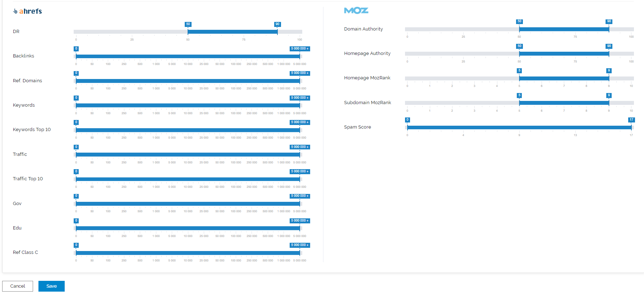Click Homepage MozRank slider handle at 5
The height and width of the screenshot is (297, 644).
519,78
